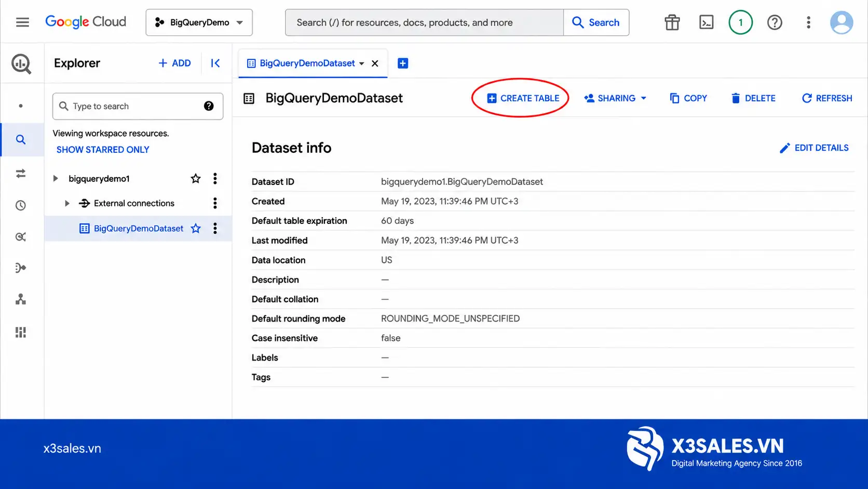868x489 pixels.
Task: Open Analytics Hub sidebar icon
Action: click(21, 237)
